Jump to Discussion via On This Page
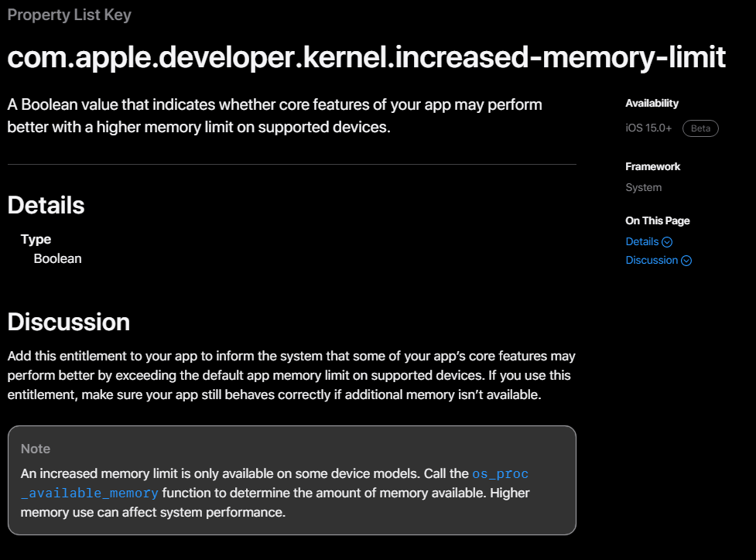 (x=652, y=261)
